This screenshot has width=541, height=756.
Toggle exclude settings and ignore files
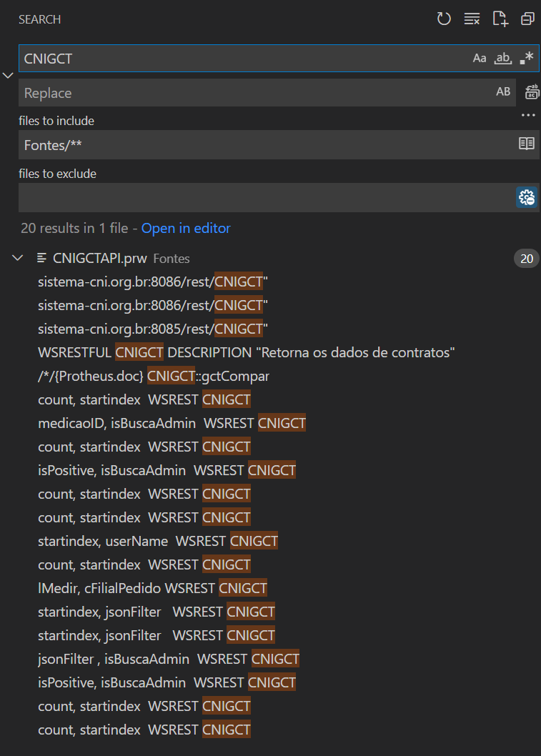tap(527, 198)
